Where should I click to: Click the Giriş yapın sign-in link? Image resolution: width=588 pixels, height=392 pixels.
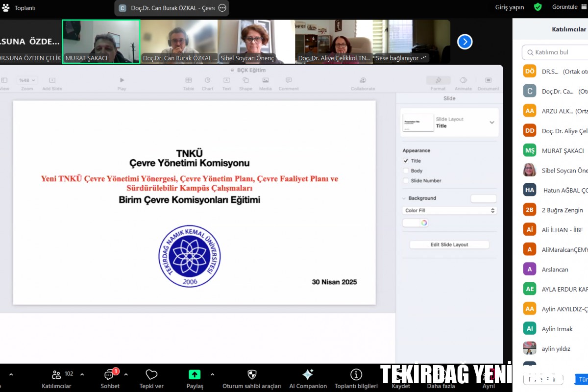[510, 7]
